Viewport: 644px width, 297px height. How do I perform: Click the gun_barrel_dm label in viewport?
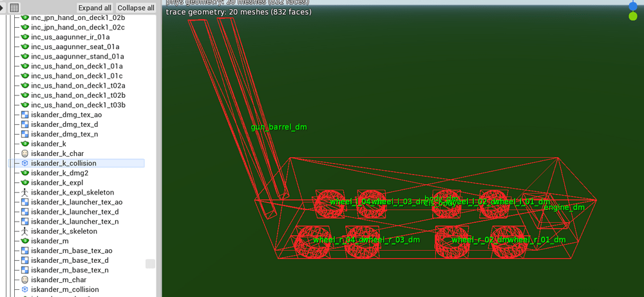(x=279, y=128)
